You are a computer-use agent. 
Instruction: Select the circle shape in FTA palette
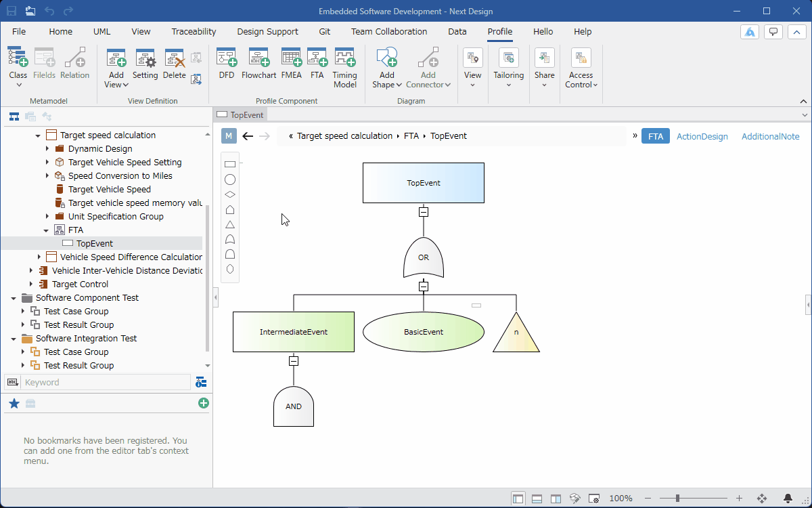(x=230, y=179)
